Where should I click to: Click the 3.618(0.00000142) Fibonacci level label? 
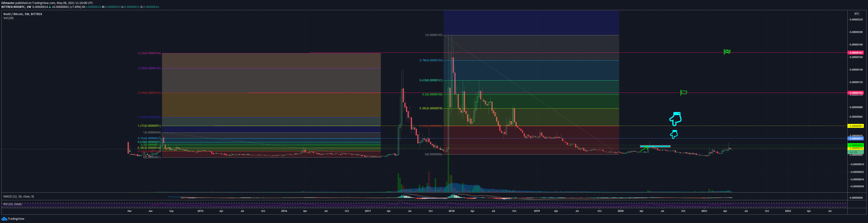149,68
